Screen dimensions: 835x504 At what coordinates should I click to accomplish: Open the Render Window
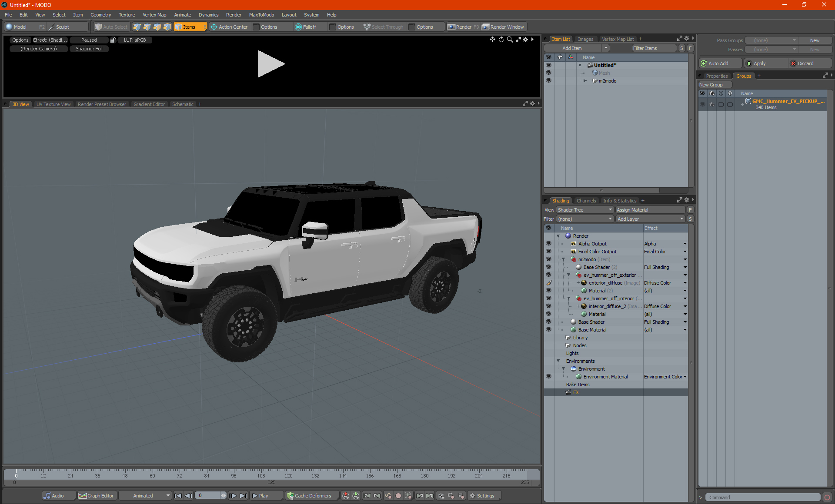[504, 27]
